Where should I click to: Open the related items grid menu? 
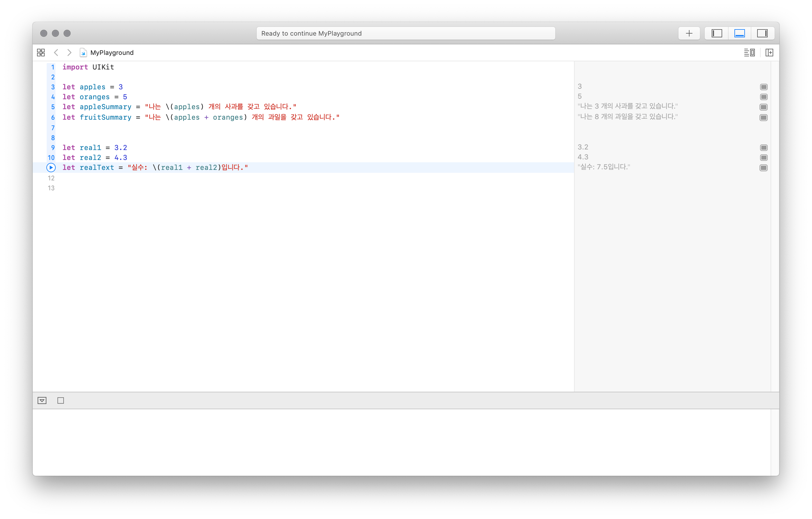pos(41,53)
